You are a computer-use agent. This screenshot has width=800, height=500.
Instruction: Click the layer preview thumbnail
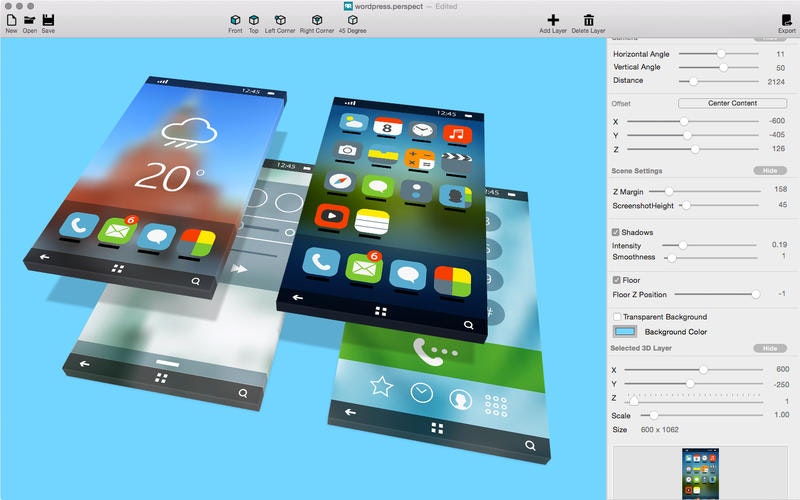701,474
